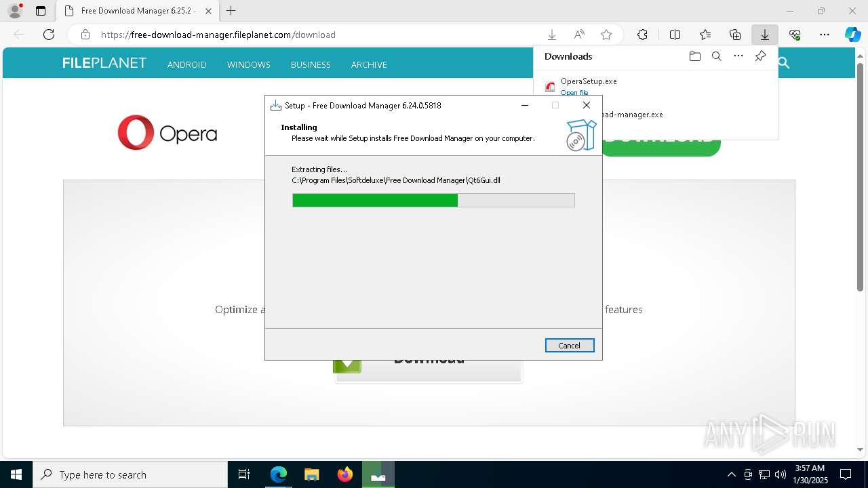Select the OperaSetup.exe download entry
Viewport: 868px width, 488px height.
click(x=656, y=87)
